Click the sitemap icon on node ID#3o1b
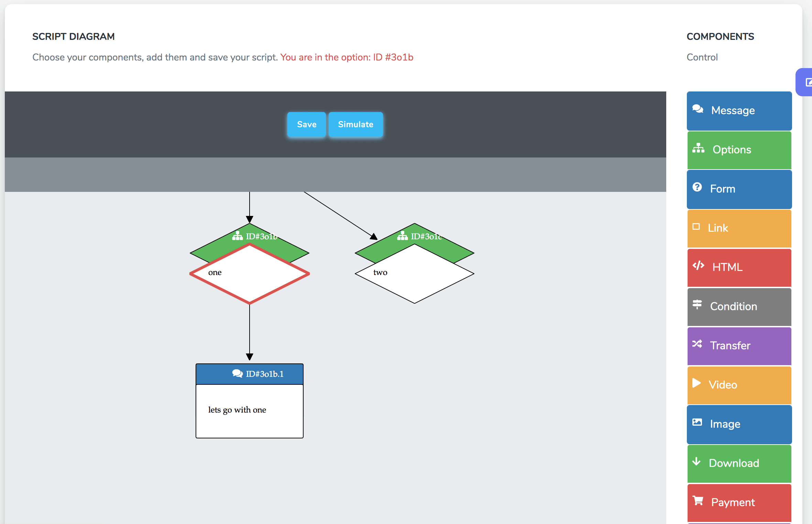The image size is (812, 524). [238, 236]
